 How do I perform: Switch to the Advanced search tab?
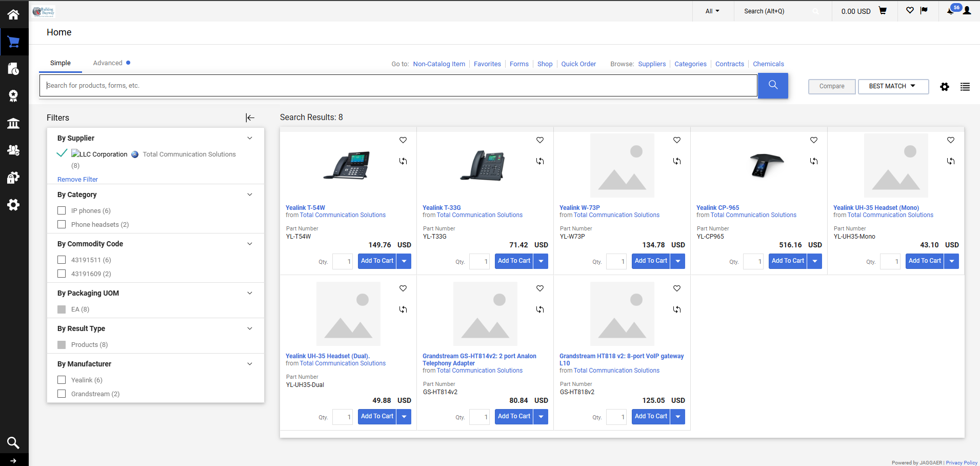[108, 63]
